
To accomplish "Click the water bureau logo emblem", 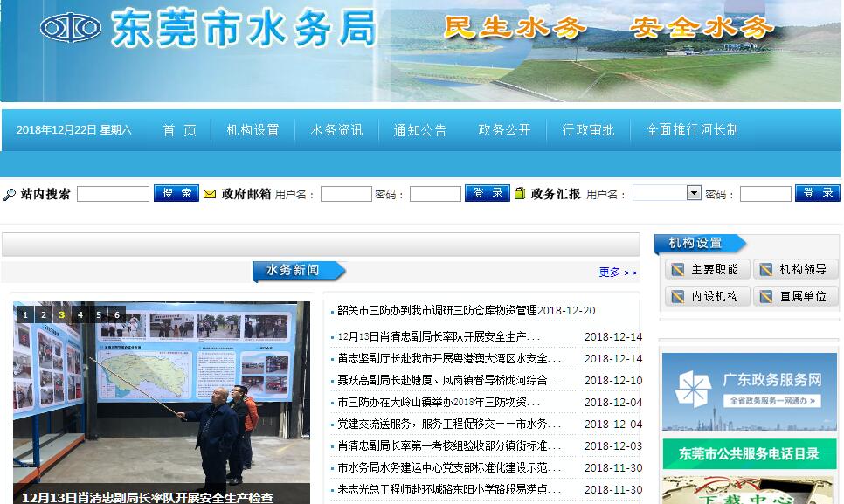I will pyautogui.click(x=71, y=28).
